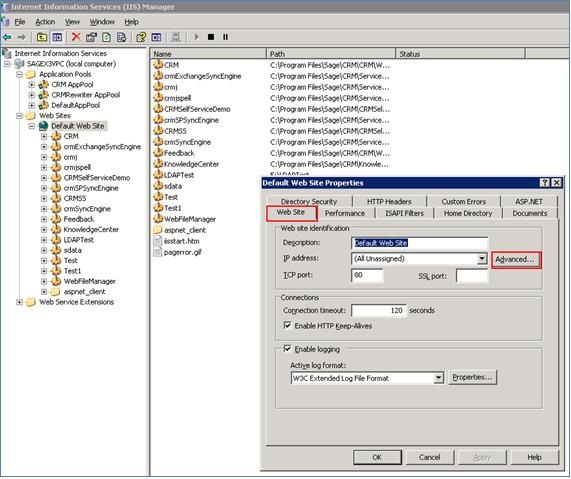Click the Default Web Site globe icon

point(44,126)
